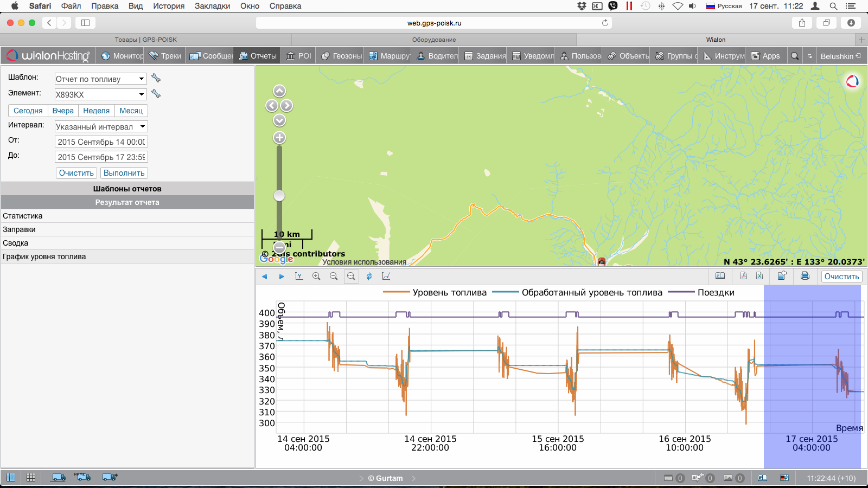868x488 pixels.
Task: Open the История menu in Safari
Action: [x=168, y=6]
